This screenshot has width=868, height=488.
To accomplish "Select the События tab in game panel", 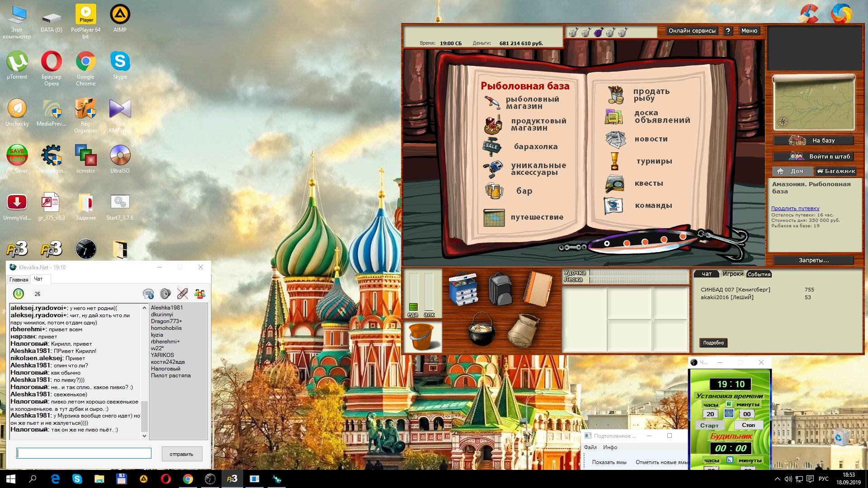I will click(x=759, y=274).
